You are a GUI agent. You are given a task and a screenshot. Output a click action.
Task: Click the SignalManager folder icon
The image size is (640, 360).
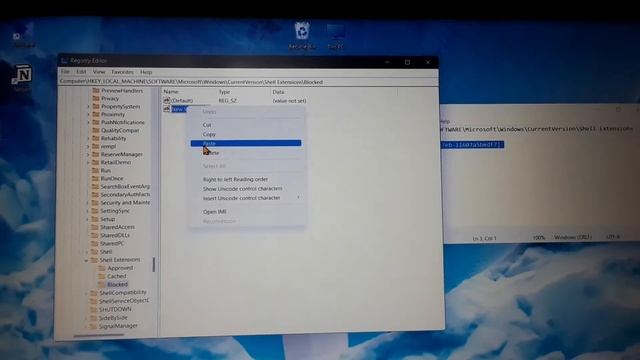point(93,326)
